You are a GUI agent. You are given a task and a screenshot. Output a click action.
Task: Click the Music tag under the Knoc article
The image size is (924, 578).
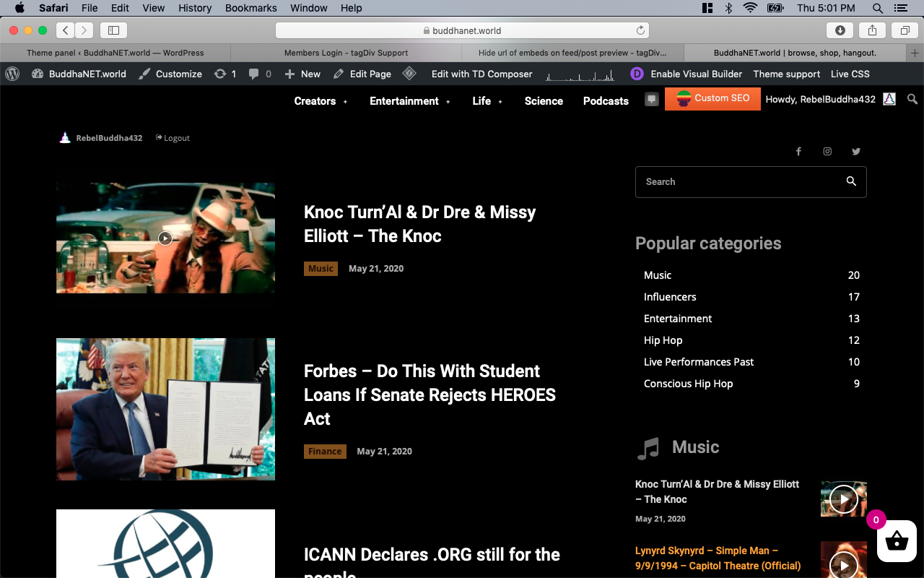[321, 269]
